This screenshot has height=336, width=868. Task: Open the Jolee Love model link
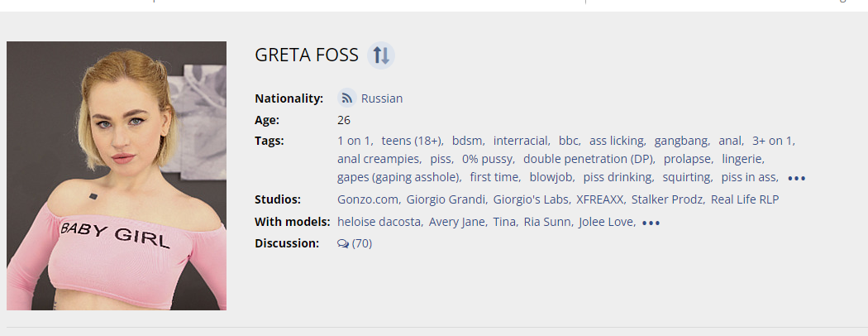click(x=606, y=222)
